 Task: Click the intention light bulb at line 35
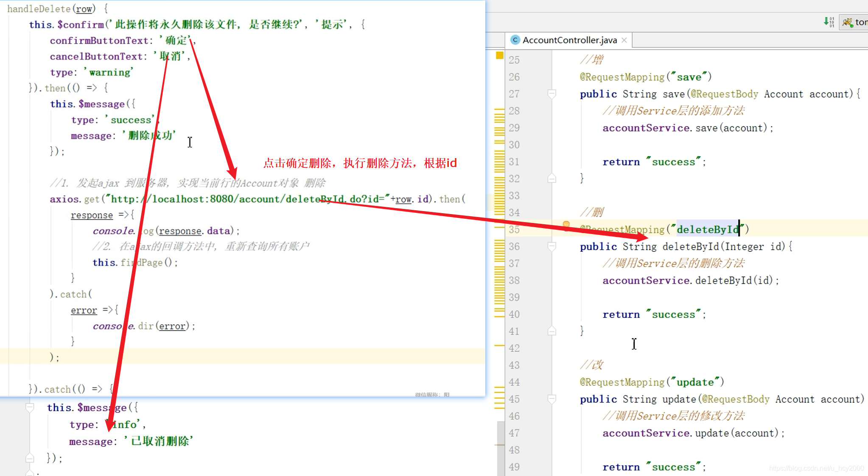pos(566,225)
